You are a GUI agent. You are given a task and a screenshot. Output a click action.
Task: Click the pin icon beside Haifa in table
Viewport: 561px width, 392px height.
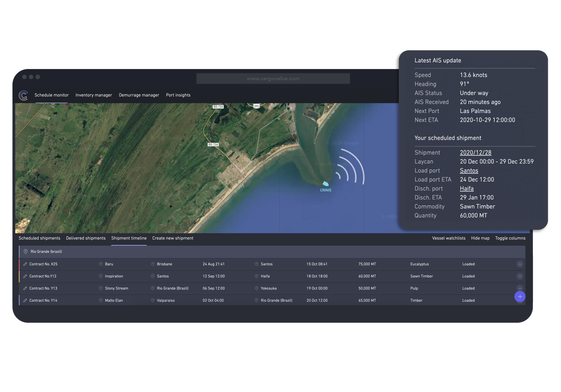click(257, 276)
